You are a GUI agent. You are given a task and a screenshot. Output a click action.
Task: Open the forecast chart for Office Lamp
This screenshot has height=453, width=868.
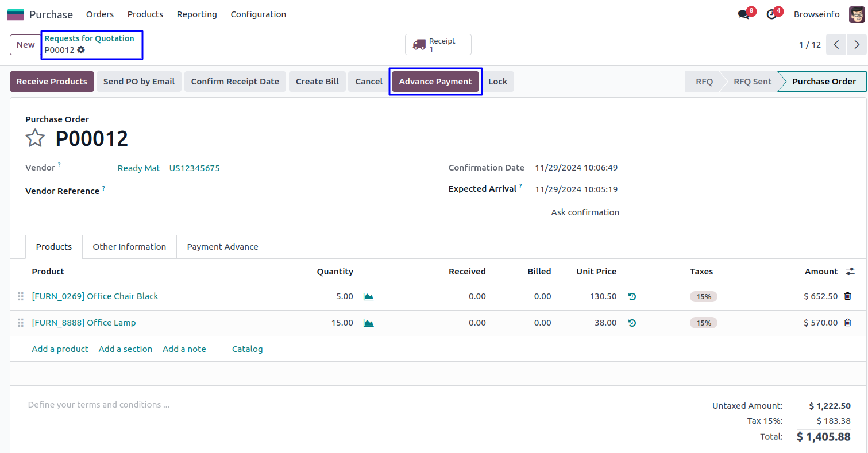point(368,323)
